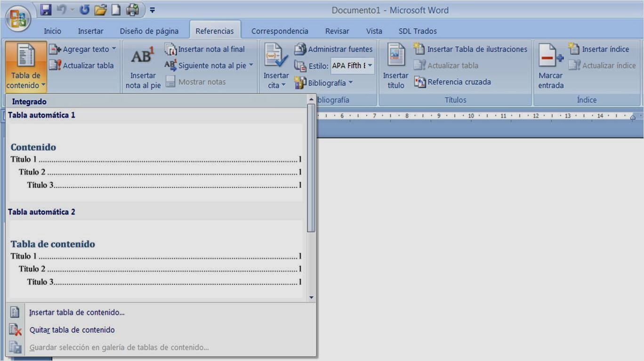Image resolution: width=644 pixels, height=361 pixels.
Task: Click the Actualizar tabla icon beside Agregar texto
Action: [55, 65]
